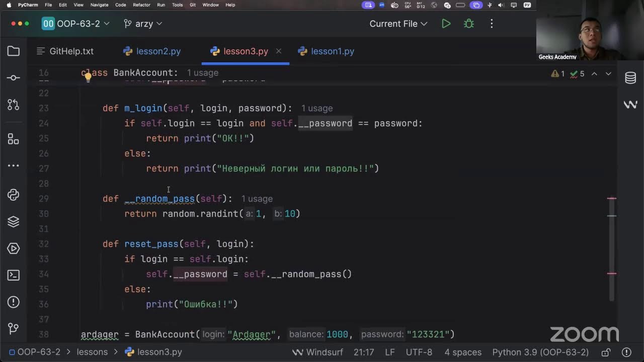Image resolution: width=644 pixels, height=362 pixels.
Task: Open the Apple menu
Action: coord(9,5)
